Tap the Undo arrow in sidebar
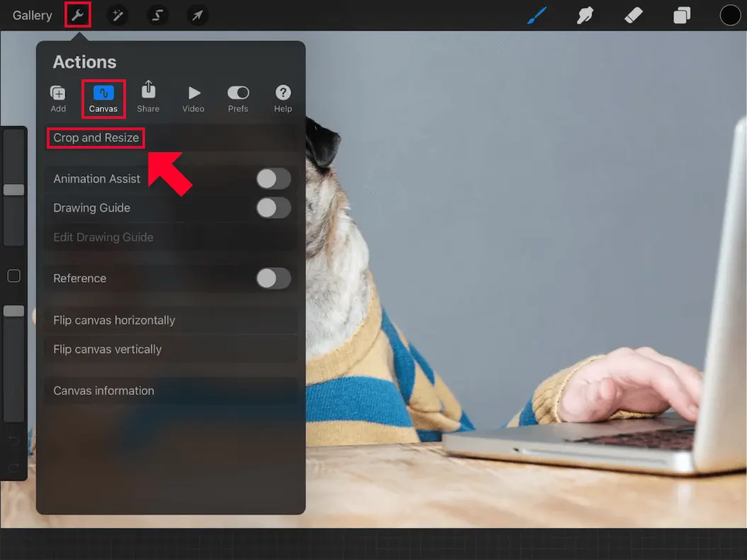The image size is (747, 560). [x=14, y=440]
